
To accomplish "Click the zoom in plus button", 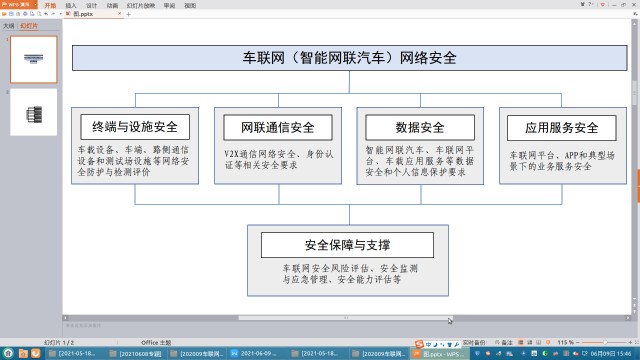I will pos(630,342).
